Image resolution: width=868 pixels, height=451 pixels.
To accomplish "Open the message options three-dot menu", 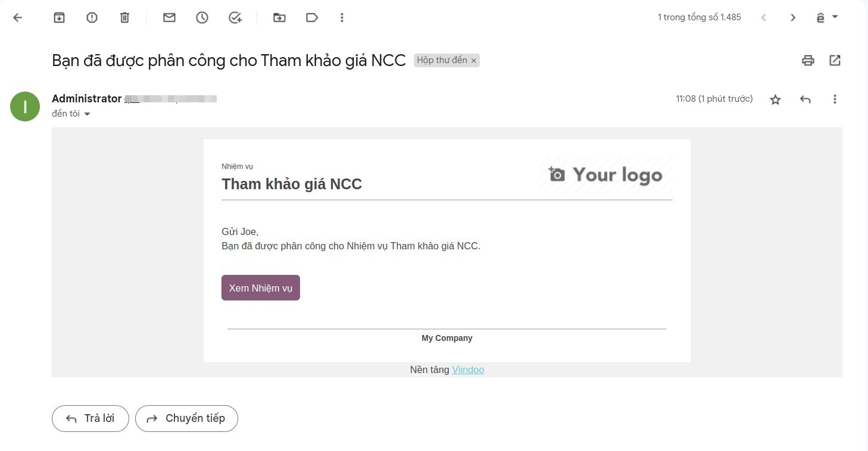I will pos(835,99).
